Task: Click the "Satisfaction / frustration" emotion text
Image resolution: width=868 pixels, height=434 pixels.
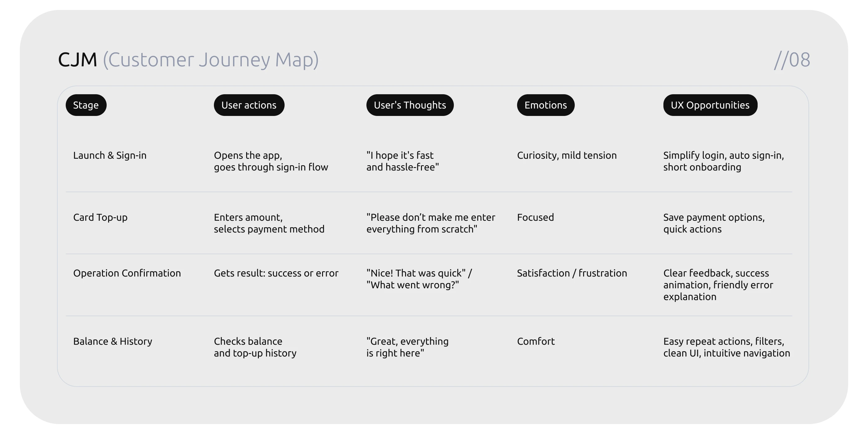Action: (572, 273)
